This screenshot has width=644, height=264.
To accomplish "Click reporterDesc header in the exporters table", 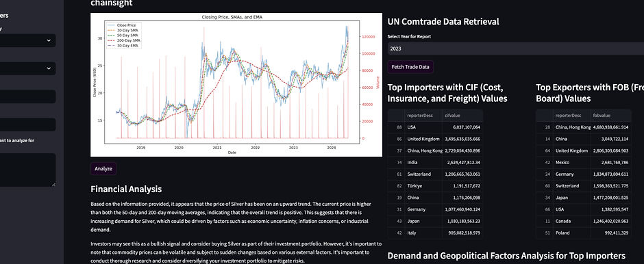I will [571, 116].
